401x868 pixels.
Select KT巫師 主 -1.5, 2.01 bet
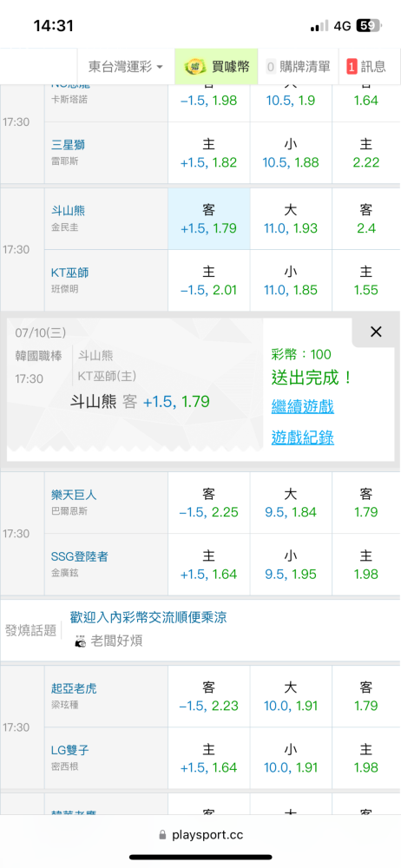pos(209,280)
